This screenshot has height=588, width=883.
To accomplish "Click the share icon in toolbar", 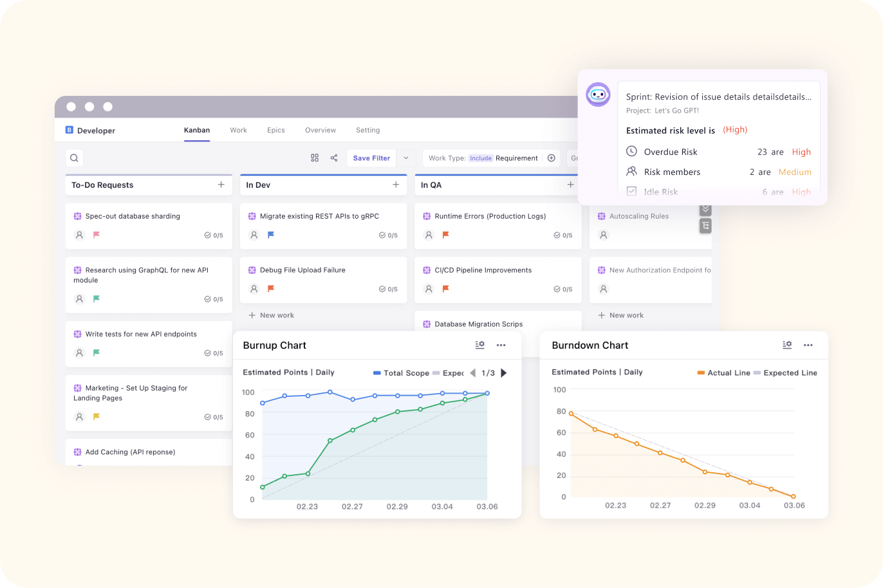I will coord(334,158).
